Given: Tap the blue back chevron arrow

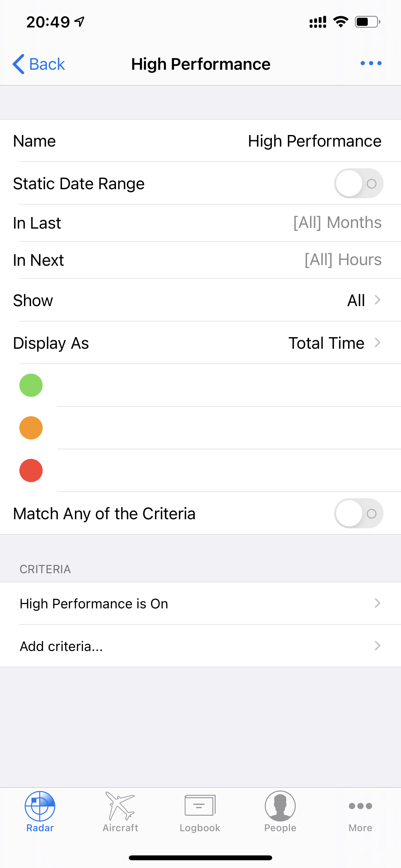Looking at the screenshot, I should tap(18, 64).
